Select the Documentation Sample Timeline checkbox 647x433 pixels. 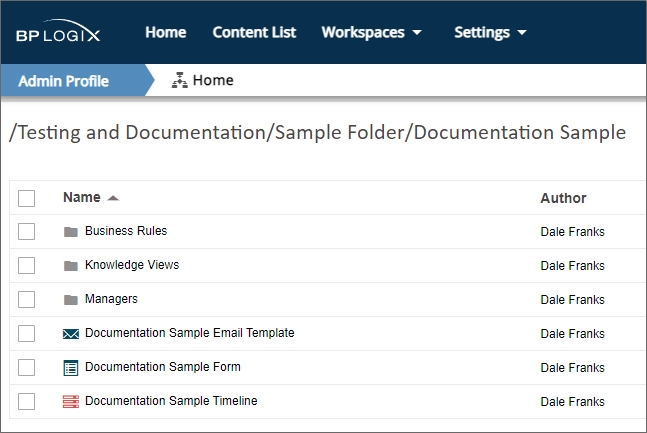27,402
